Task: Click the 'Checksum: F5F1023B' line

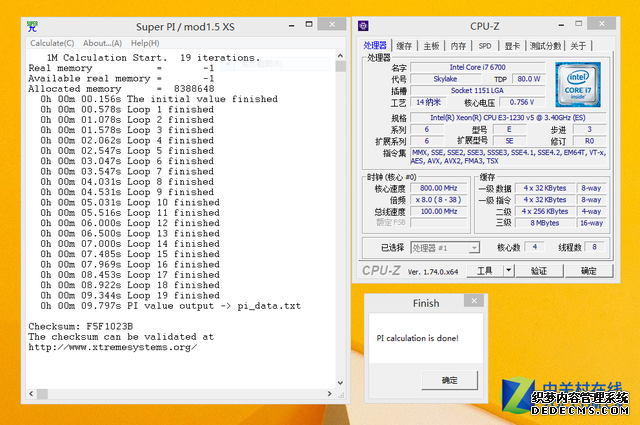Action: (x=81, y=327)
